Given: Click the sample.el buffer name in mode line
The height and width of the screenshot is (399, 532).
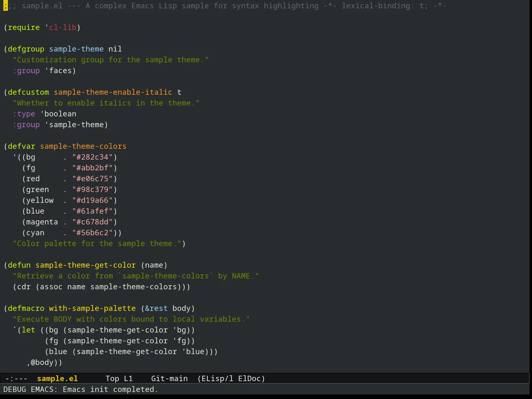Looking at the screenshot, I should tap(57, 379).
